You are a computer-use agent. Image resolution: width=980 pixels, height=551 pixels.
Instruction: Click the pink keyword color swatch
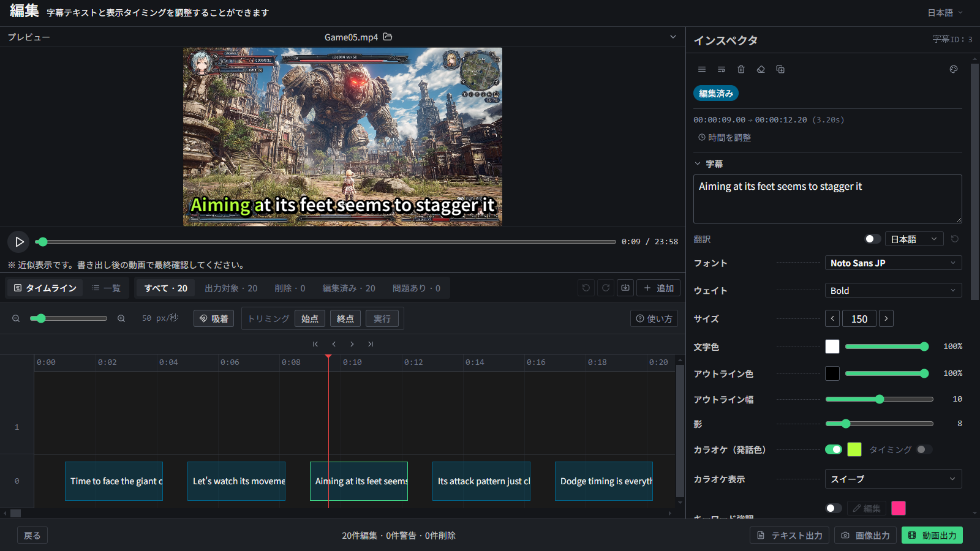click(899, 508)
